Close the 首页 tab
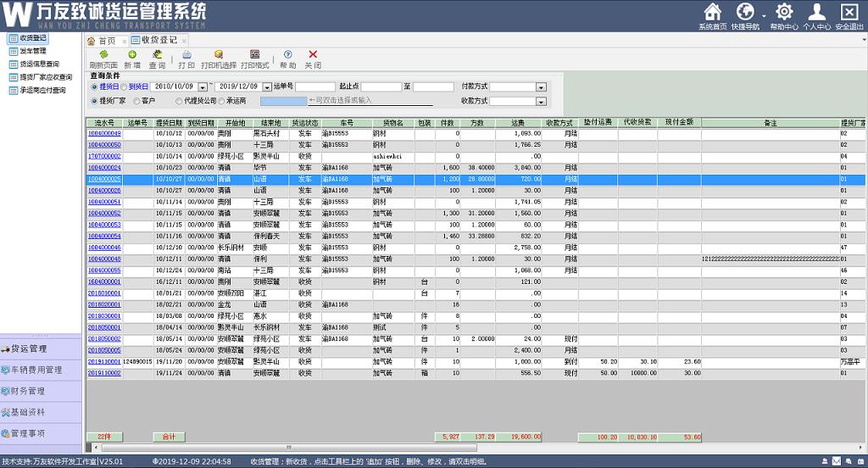868x468 pixels. pyautogui.click(x=124, y=41)
